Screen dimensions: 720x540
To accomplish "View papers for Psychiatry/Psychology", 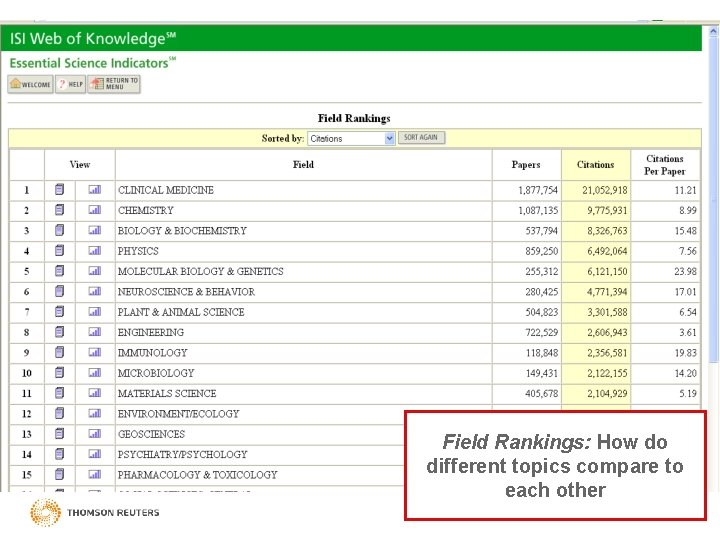I will (59, 454).
